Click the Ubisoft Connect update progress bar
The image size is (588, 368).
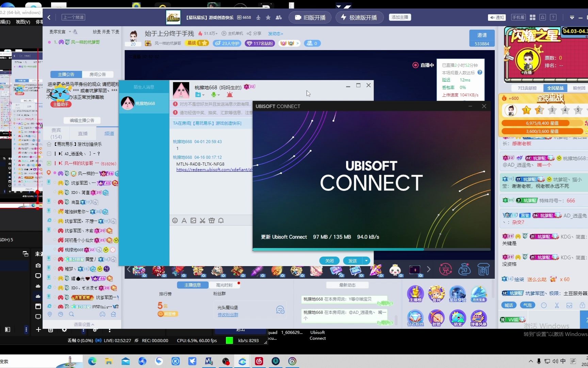coord(372,249)
